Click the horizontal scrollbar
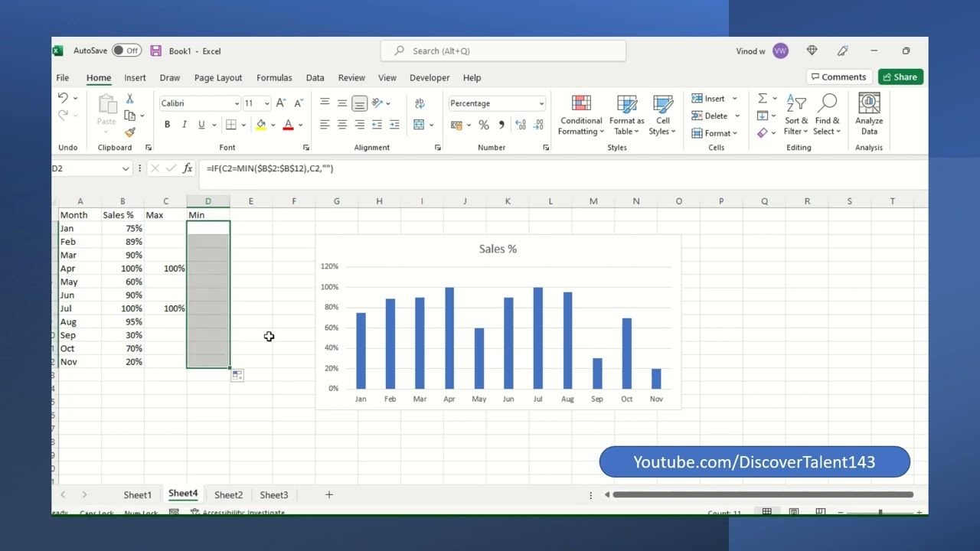The height and width of the screenshot is (551, 980). click(763, 495)
